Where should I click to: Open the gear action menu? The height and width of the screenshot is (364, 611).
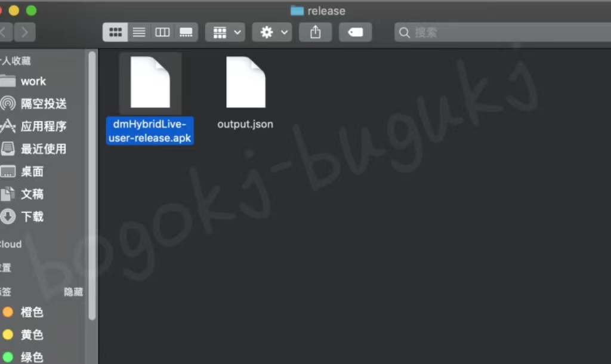point(272,32)
